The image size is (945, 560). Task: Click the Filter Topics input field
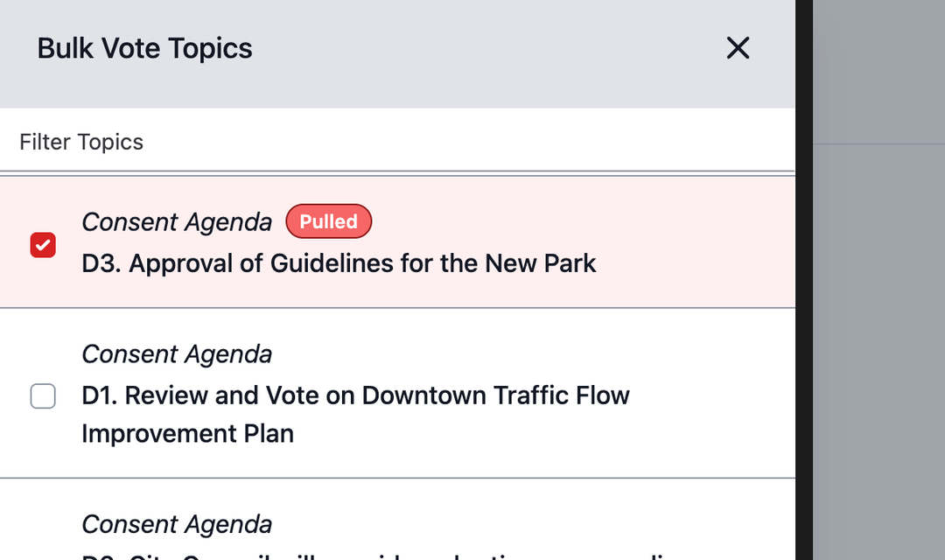(394, 142)
